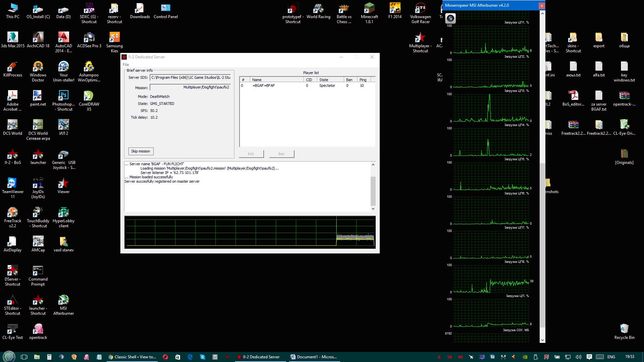The width and height of the screenshot is (644, 362).
Task: Open Battle vs Chess icon
Action: tap(344, 13)
